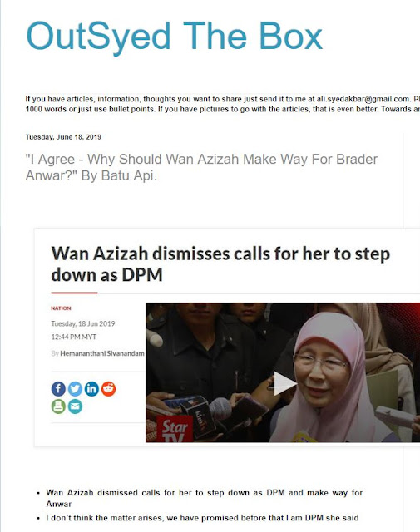
Task: Click the Star headline about stepping down as DPM
Action: [x=220, y=264]
